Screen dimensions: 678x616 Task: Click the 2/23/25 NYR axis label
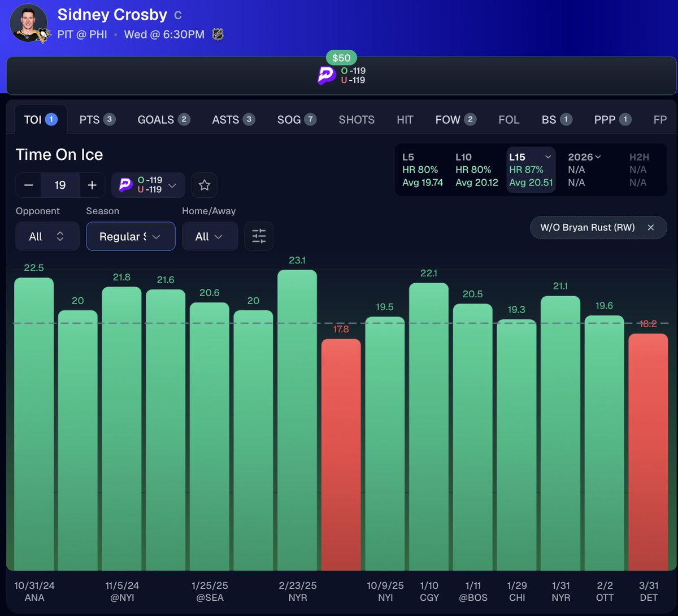click(x=298, y=591)
